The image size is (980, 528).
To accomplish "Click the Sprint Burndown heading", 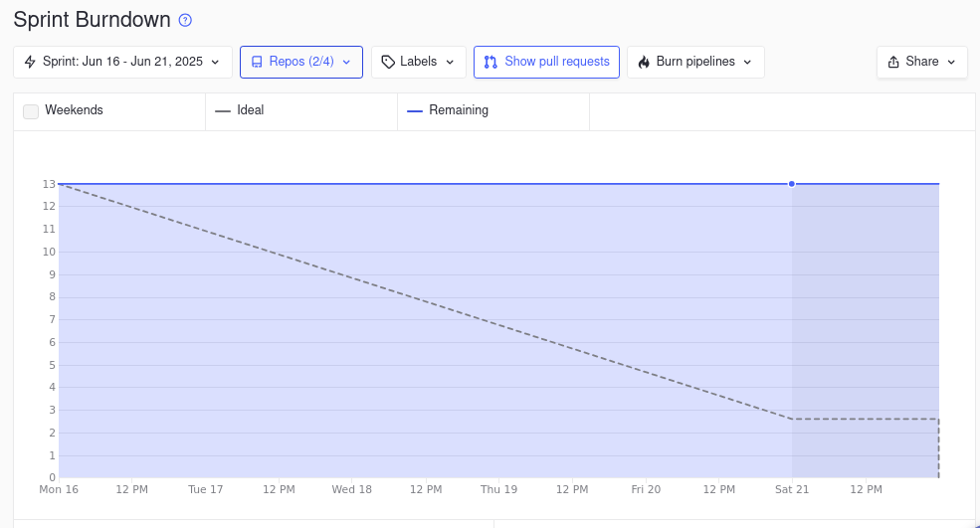I will 92,20.
